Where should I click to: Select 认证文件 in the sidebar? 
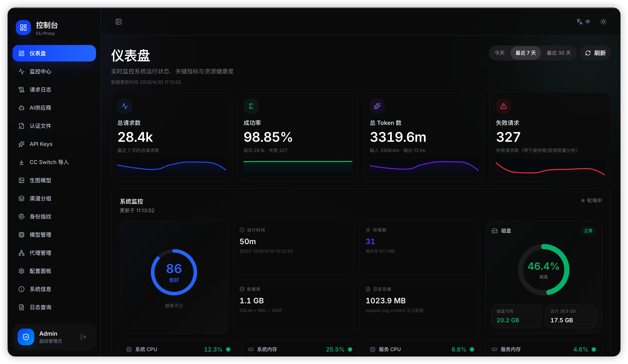[54, 126]
